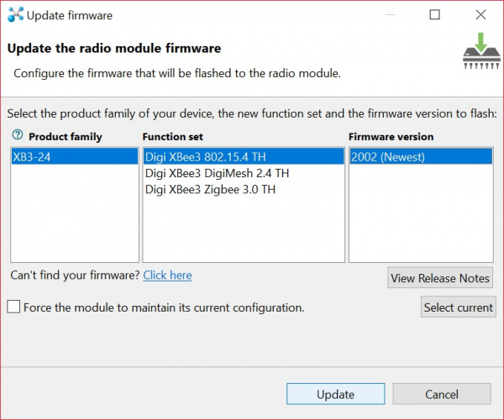Click the XCTU app icon in title bar
The width and height of the screenshot is (504, 420).
pyautogui.click(x=15, y=14)
